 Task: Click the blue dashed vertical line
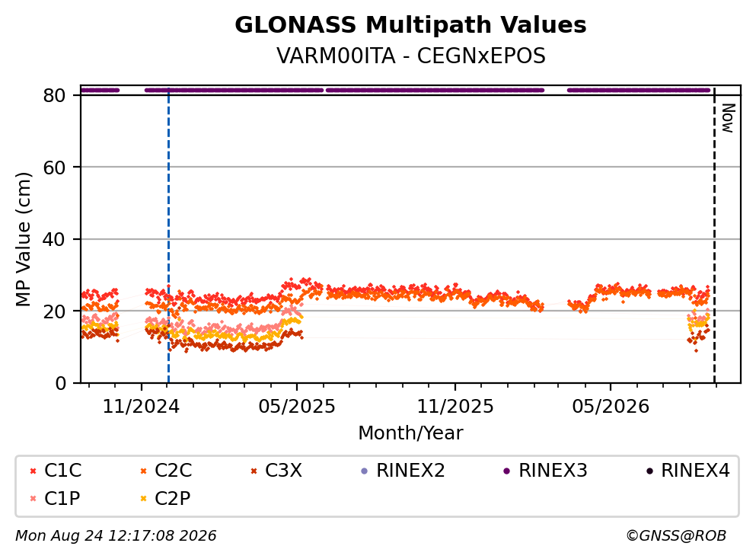pos(168,235)
